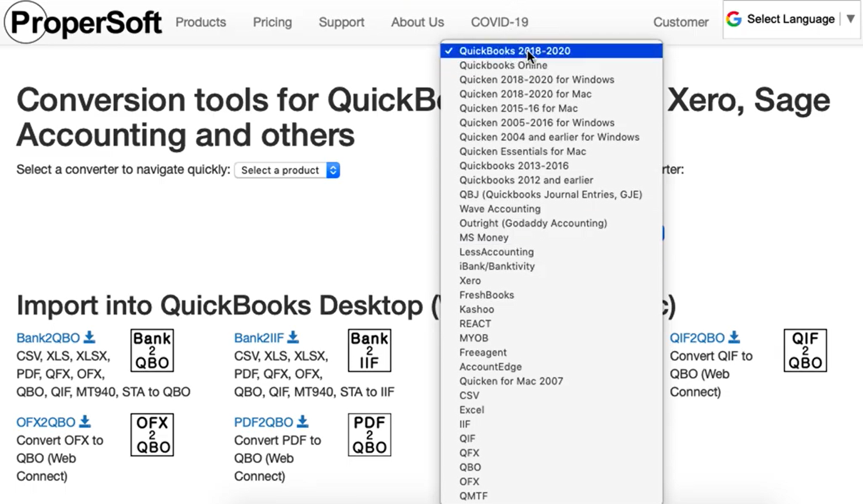863x504 pixels.
Task: Choose QFX format option
Action: pos(551,454)
